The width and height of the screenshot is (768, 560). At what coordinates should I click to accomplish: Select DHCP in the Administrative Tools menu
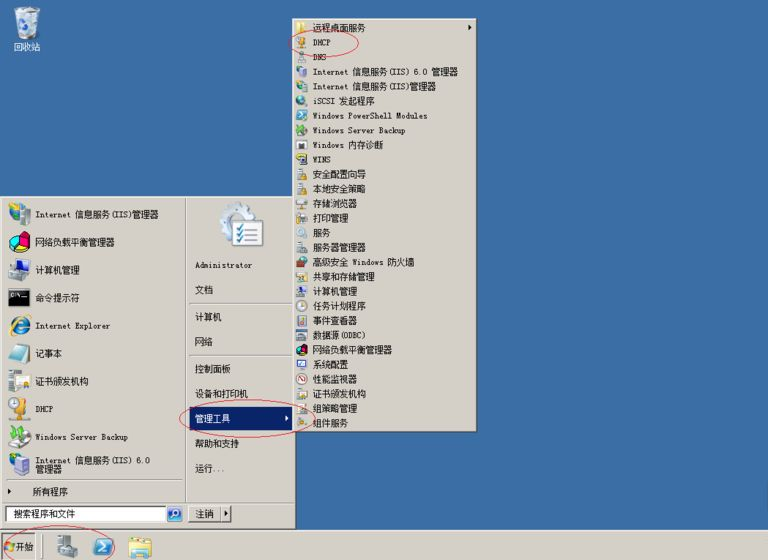pos(321,43)
